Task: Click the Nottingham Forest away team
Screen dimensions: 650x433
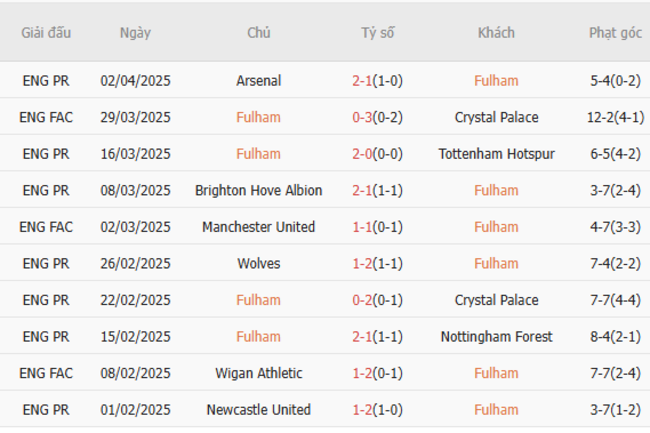Action: pos(496,337)
